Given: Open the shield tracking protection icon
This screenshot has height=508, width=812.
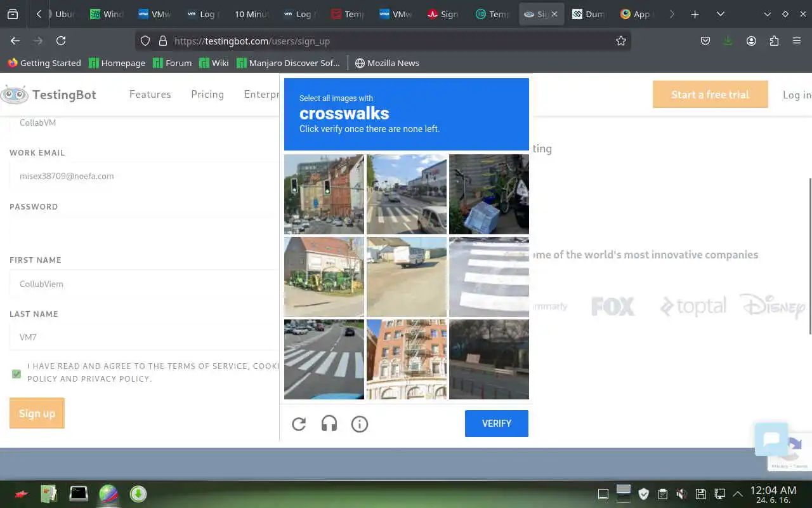Looking at the screenshot, I should [x=145, y=41].
